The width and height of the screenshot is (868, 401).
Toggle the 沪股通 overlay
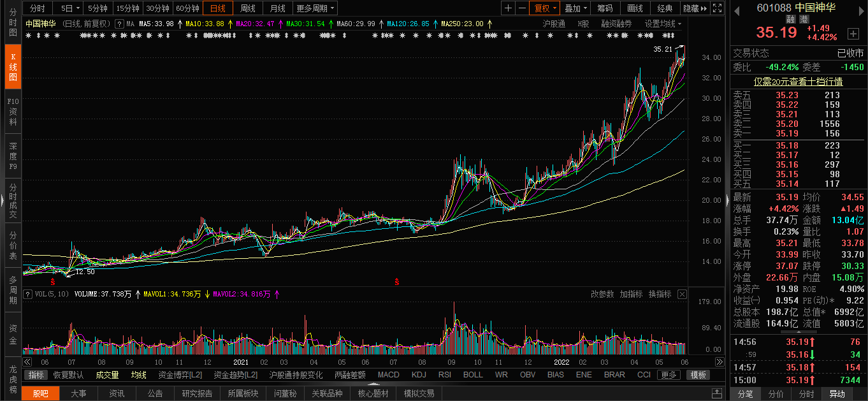click(x=554, y=24)
